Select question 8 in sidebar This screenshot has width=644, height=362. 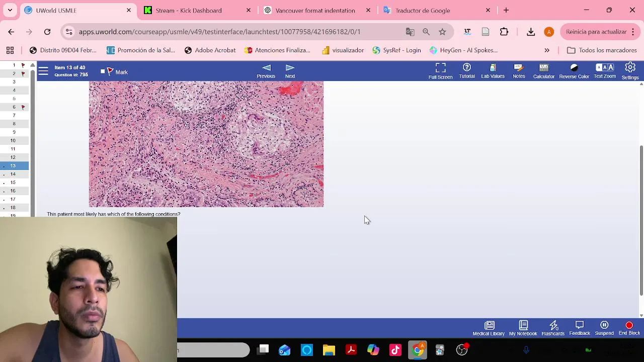click(14, 124)
